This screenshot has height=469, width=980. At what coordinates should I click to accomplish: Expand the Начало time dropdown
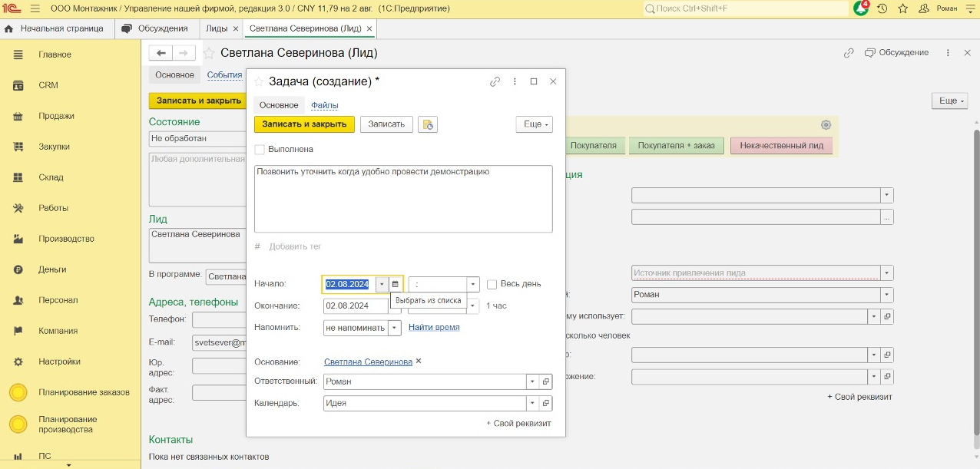pos(473,284)
